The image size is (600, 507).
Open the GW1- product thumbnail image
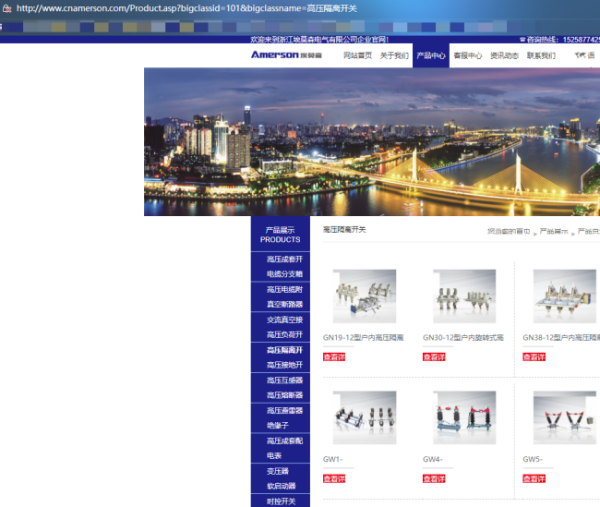pos(364,417)
